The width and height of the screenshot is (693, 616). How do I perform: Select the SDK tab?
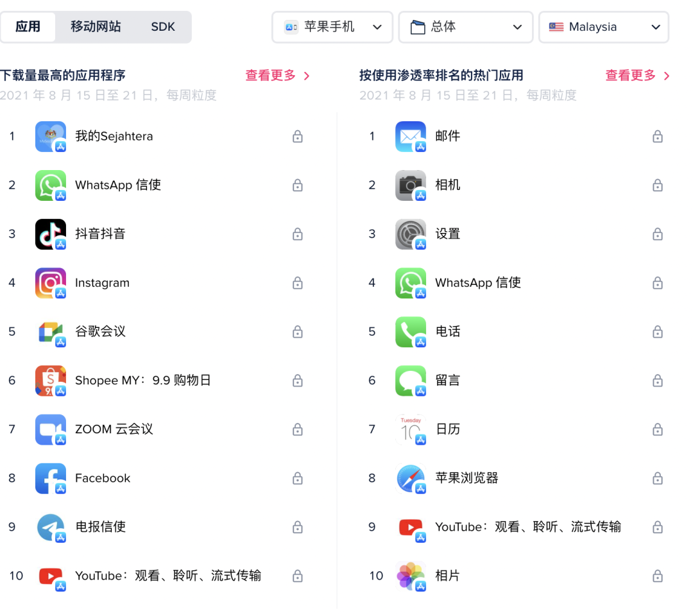162,26
